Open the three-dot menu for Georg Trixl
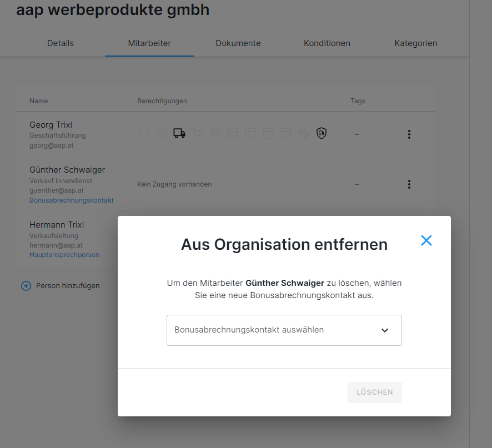 [409, 134]
